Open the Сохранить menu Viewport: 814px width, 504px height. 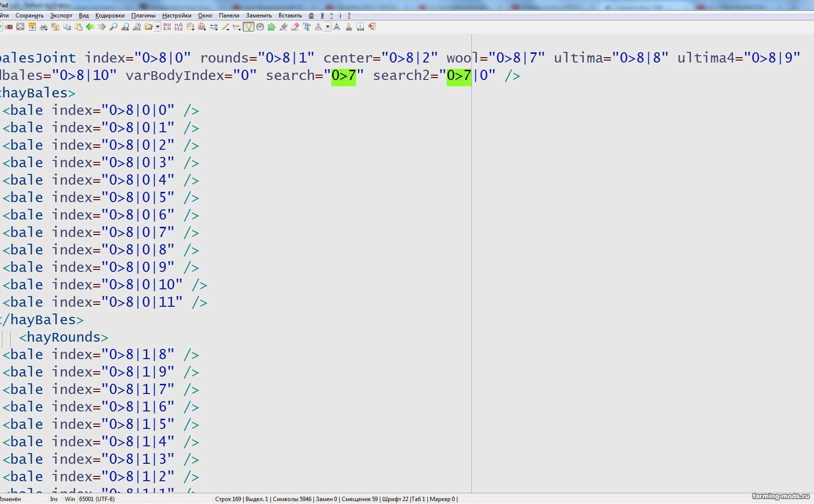point(30,16)
